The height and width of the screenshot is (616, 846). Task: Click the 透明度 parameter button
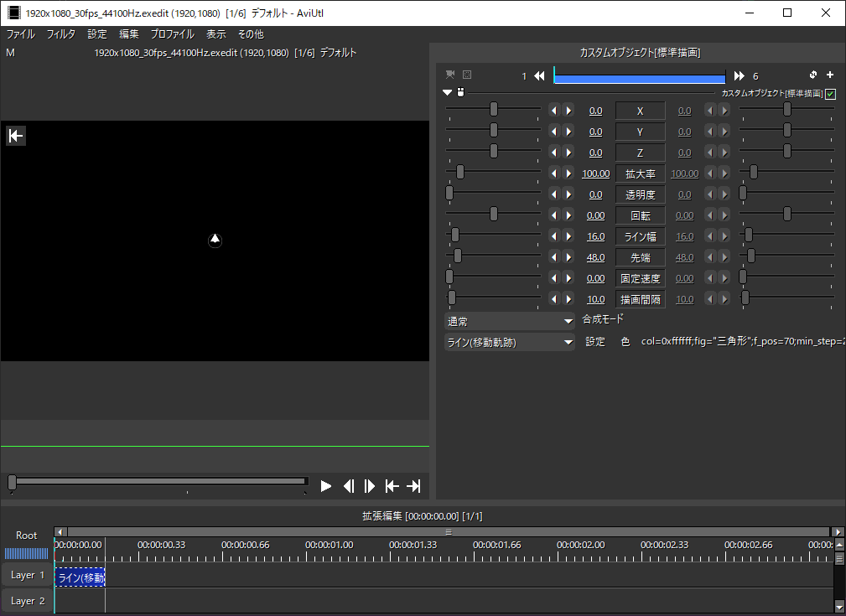click(641, 194)
